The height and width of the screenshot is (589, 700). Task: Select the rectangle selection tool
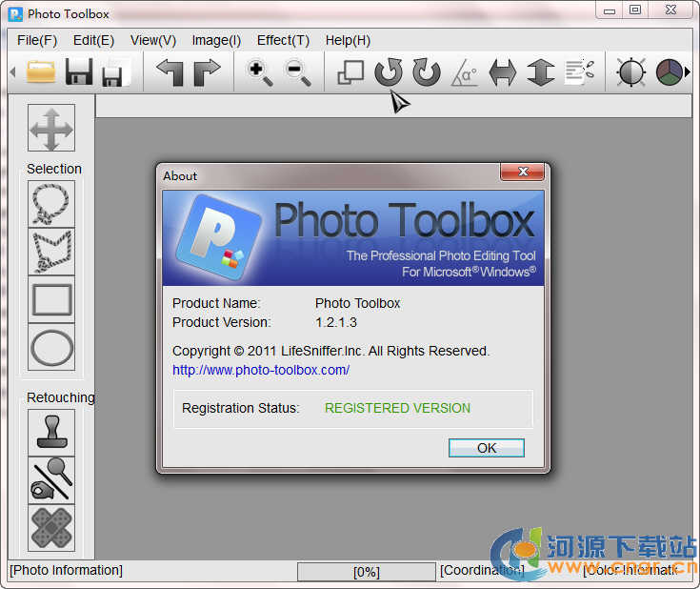click(x=51, y=299)
